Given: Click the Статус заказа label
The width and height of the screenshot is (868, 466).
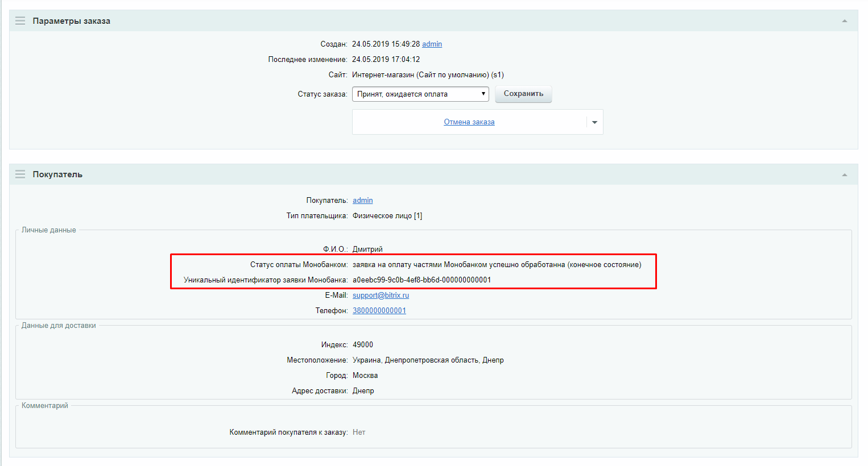Looking at the screenshot, I should [323, 94].
